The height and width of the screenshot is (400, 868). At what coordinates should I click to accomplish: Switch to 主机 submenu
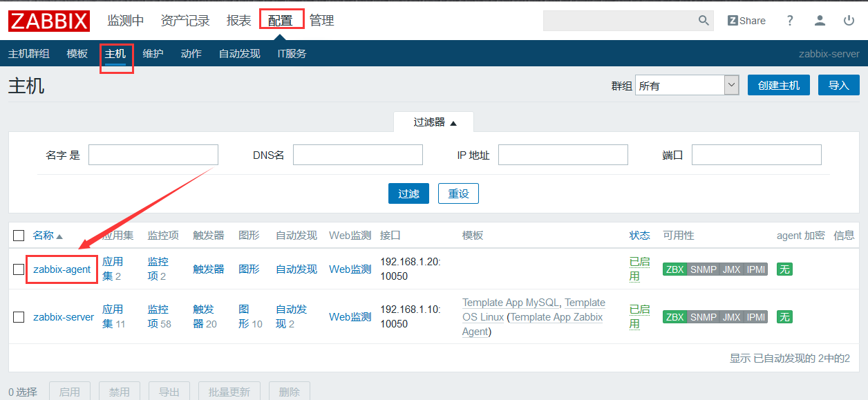click(115, 53)
